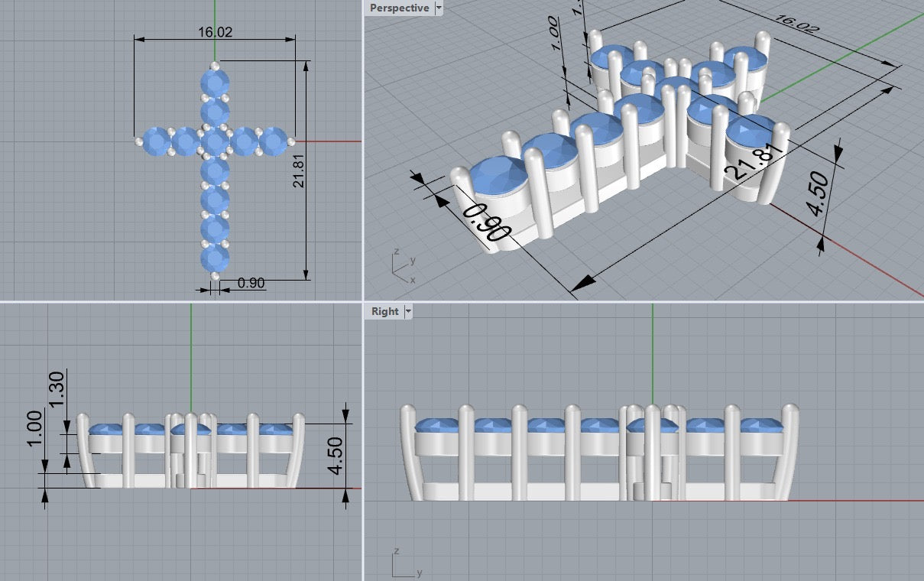Select the leftmost blue gem on cross arm
Viewport: 924px width, 581px height.
coord(157,141)
